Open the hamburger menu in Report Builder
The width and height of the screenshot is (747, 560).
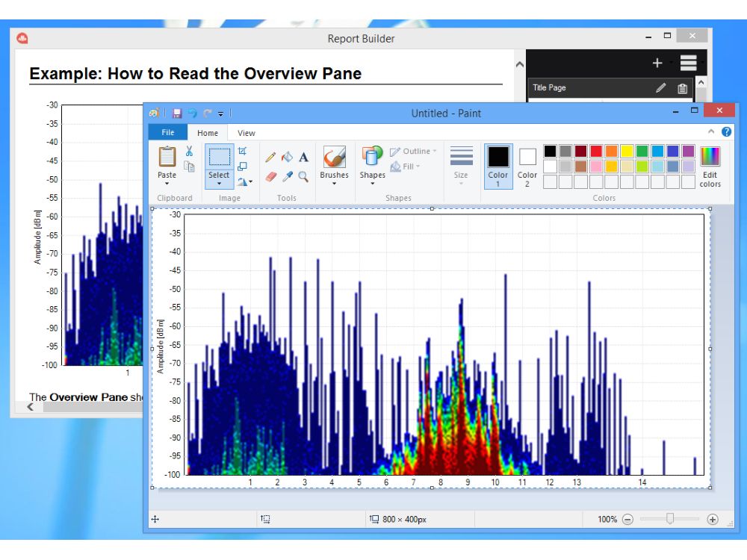[x=689, y=63]
